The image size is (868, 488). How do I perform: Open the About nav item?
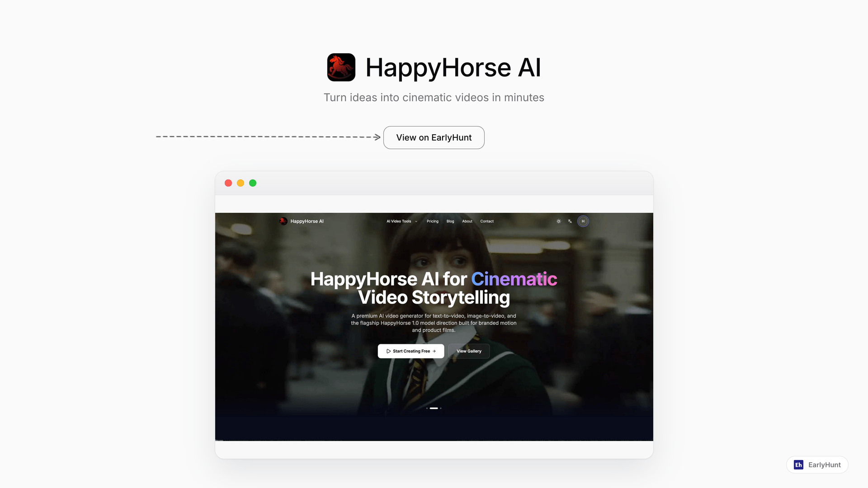(x=467, y=221)
